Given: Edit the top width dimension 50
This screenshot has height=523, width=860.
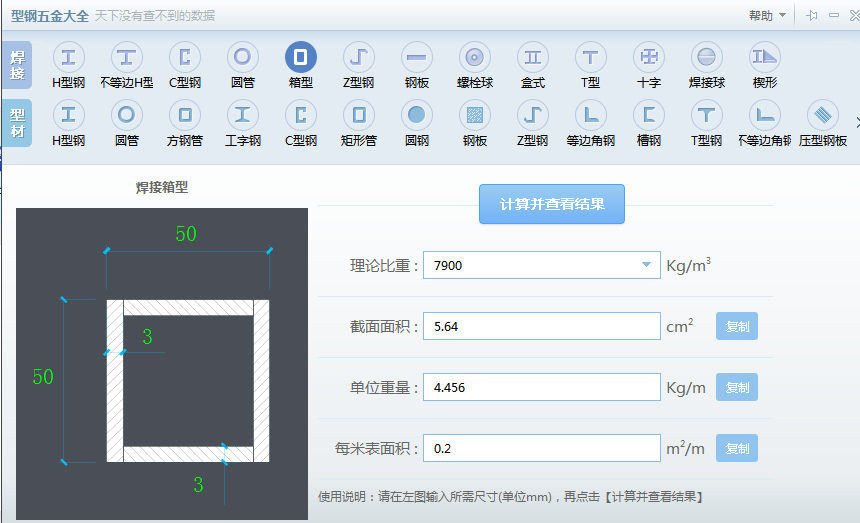Looking at the screenshot, I should [186, 234].
